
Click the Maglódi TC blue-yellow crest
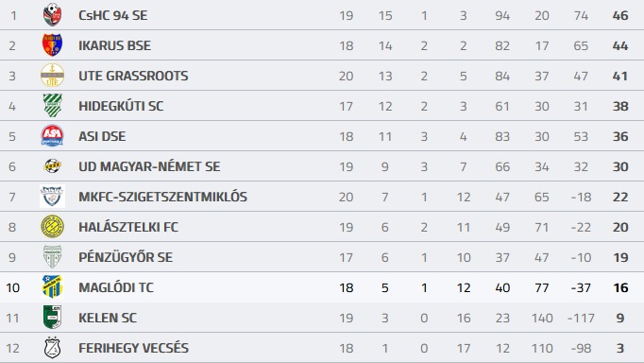(x=52, y=287)
